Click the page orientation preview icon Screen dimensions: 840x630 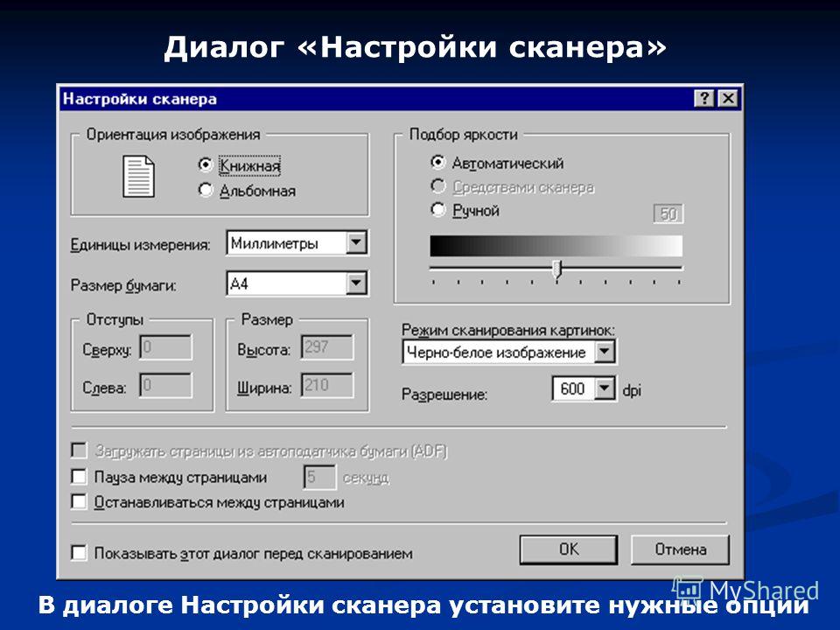[x=139, y=177]
